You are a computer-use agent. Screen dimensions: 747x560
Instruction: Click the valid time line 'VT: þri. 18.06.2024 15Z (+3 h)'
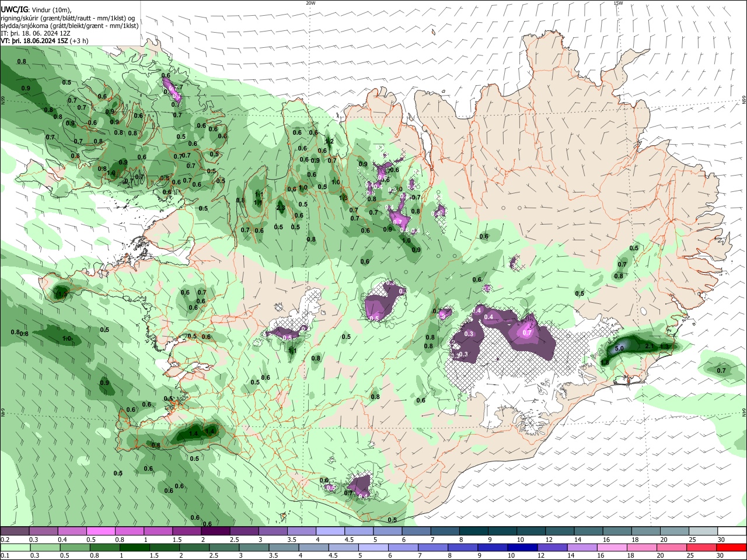(x=45, y=41)
